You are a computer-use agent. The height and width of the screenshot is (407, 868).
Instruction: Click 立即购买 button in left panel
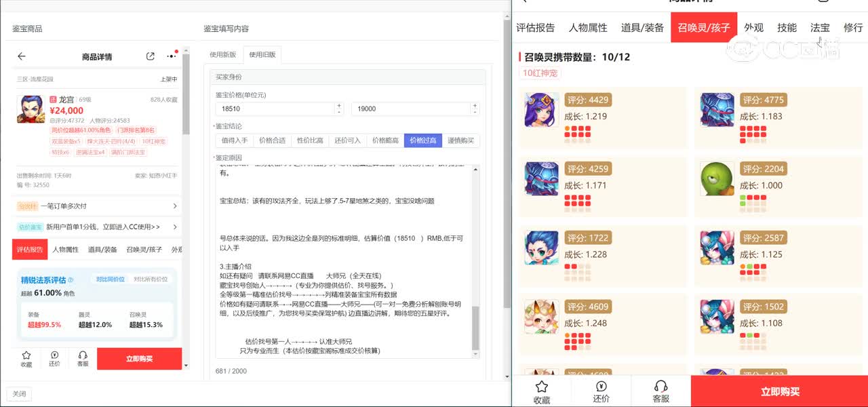coord(139,359)
